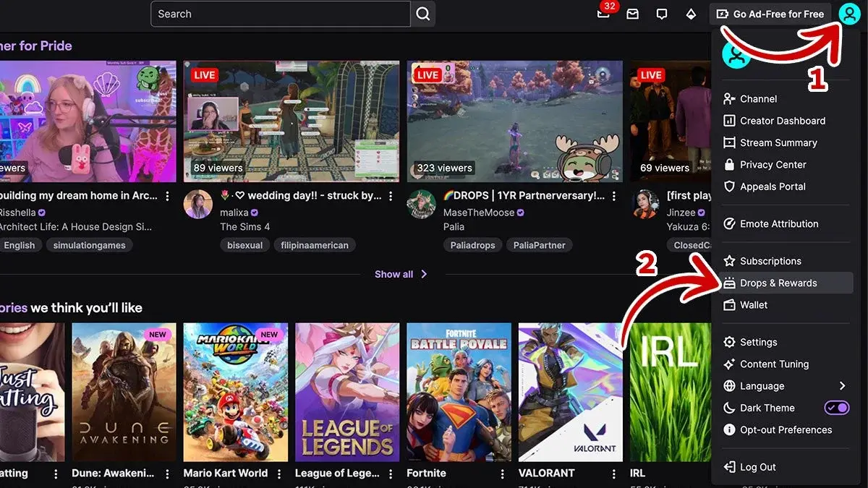Click the Channel person icon in the menu
The image size is (868, 488).
[729, 99]
